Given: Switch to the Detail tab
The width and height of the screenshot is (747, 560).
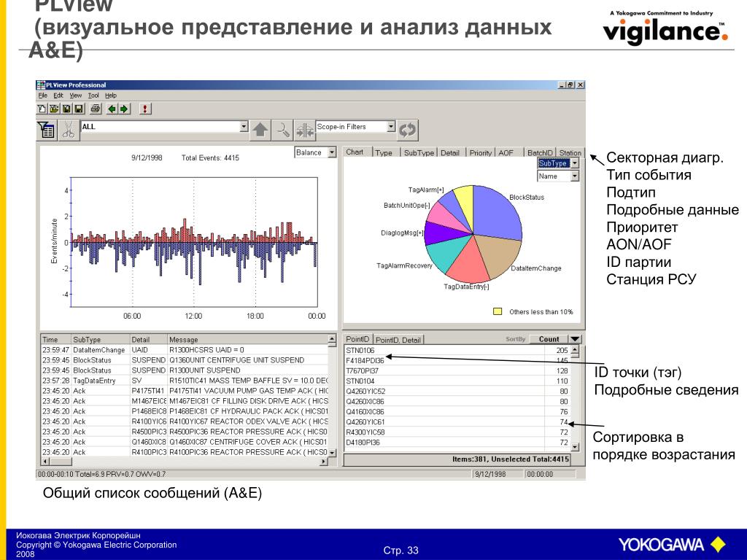Looking at the screenshot, I should [449, 153].
